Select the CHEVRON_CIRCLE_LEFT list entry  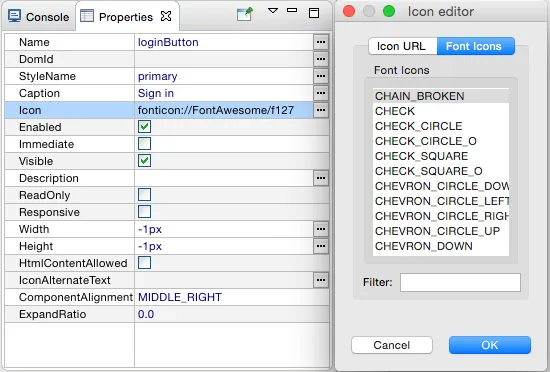(441, 201)
